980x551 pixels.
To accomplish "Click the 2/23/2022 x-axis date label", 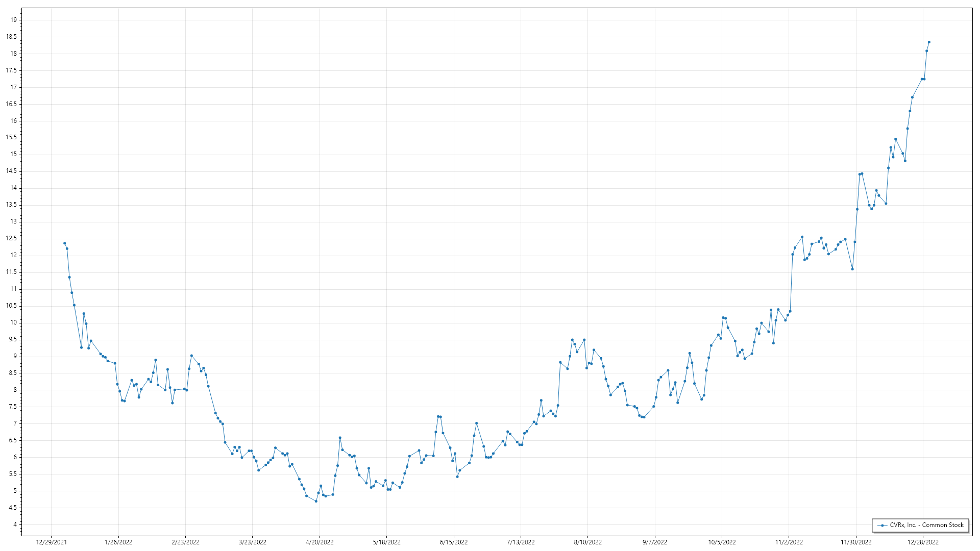I will (185, 542).
